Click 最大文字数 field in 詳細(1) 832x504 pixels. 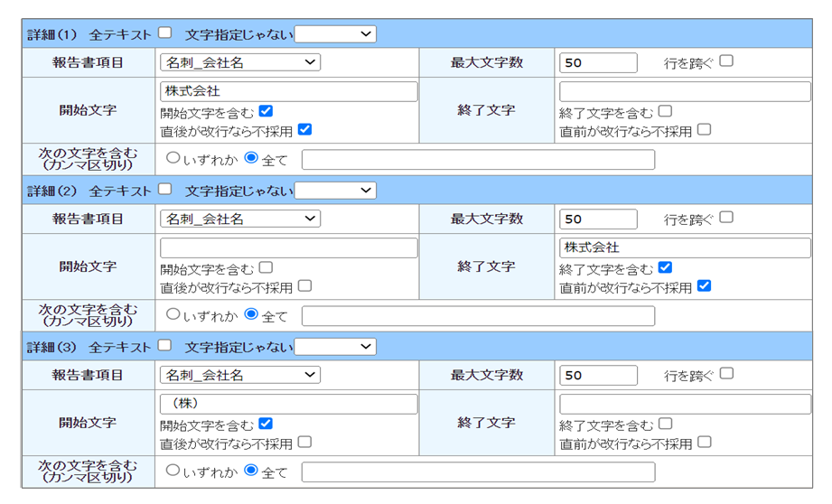pos(598,63)
